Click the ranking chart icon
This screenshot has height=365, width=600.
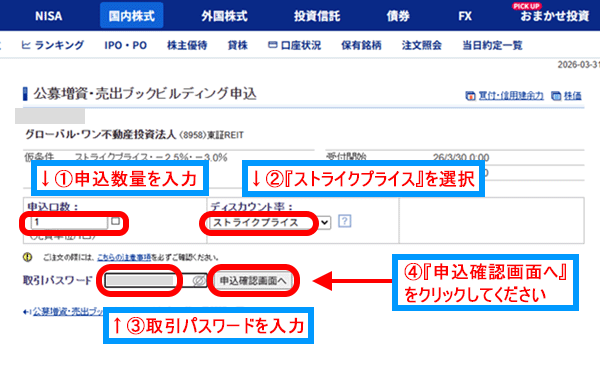26,45
